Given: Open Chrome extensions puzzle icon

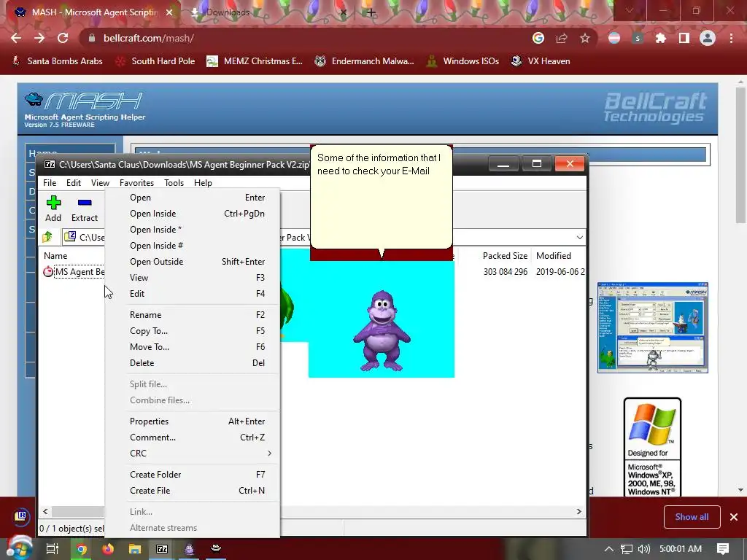Looking at the screenshot, I should pos(661,38).
